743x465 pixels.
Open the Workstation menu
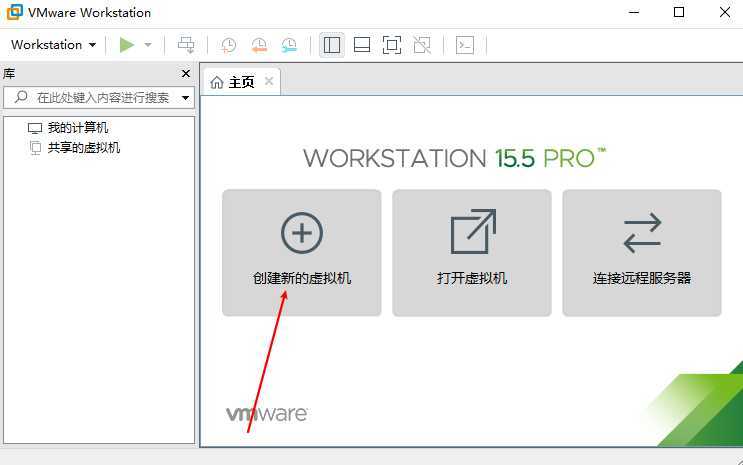click(x=53, y=45)
